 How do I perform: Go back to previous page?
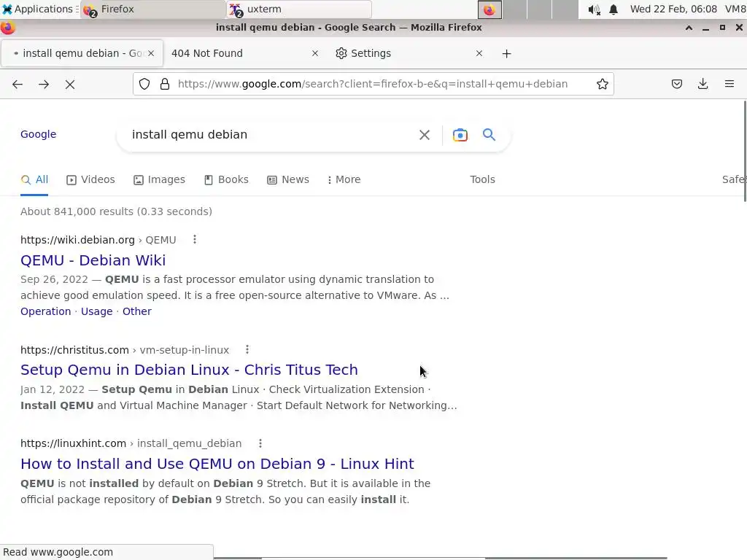point(18,85)
